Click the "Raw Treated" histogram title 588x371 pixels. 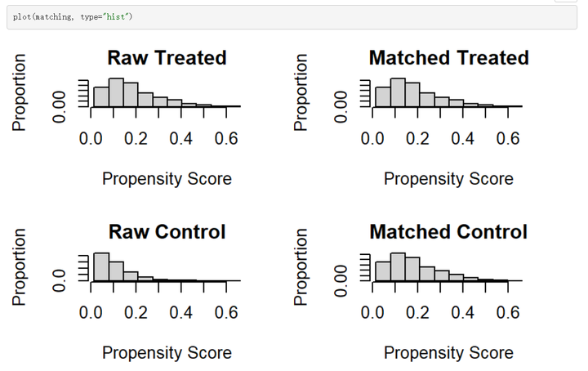pyautogui.click(x=167, y=58)
